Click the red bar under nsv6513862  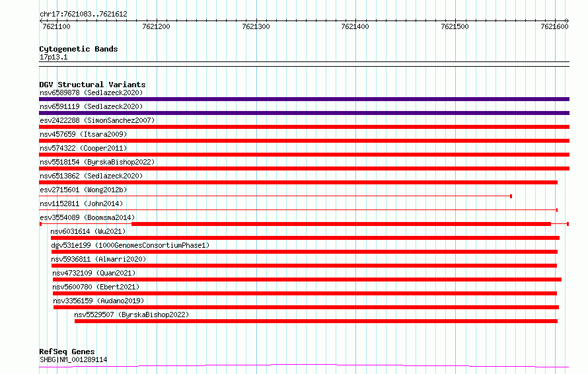(x=298, y=182)
